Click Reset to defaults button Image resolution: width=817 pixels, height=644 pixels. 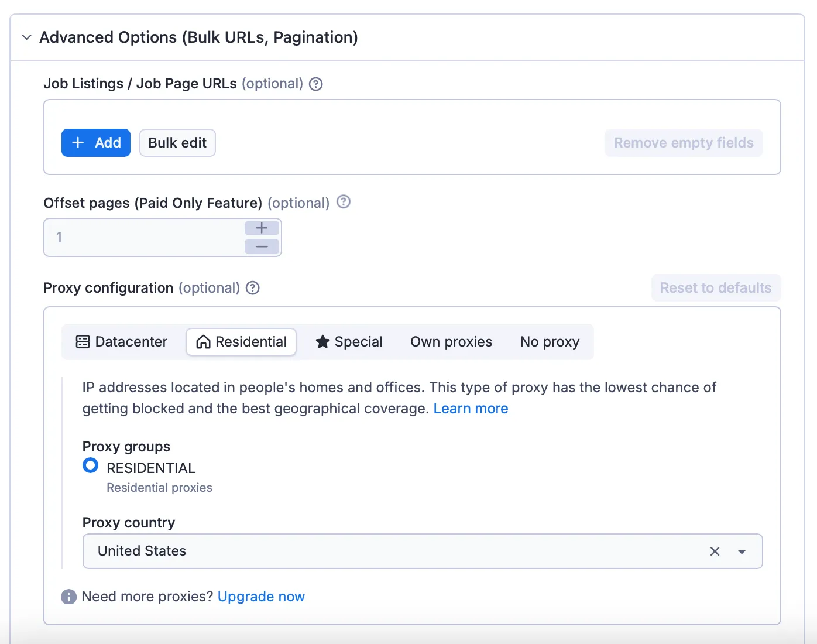tap(716, 288)
